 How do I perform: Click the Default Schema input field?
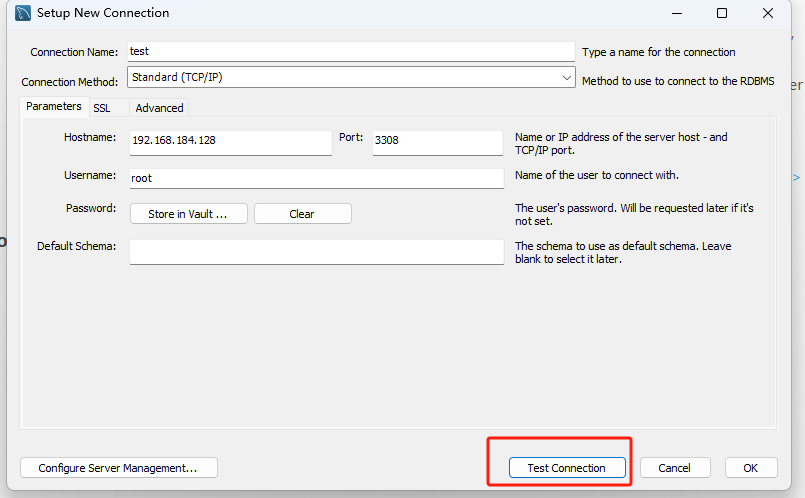click(317, 252)
